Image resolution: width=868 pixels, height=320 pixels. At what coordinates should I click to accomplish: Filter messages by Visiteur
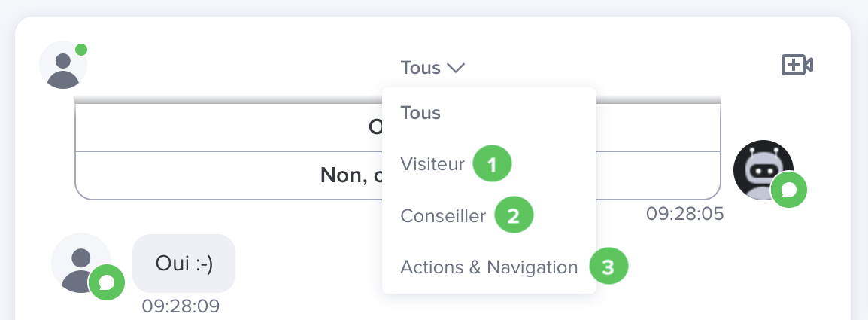[432, 164]
